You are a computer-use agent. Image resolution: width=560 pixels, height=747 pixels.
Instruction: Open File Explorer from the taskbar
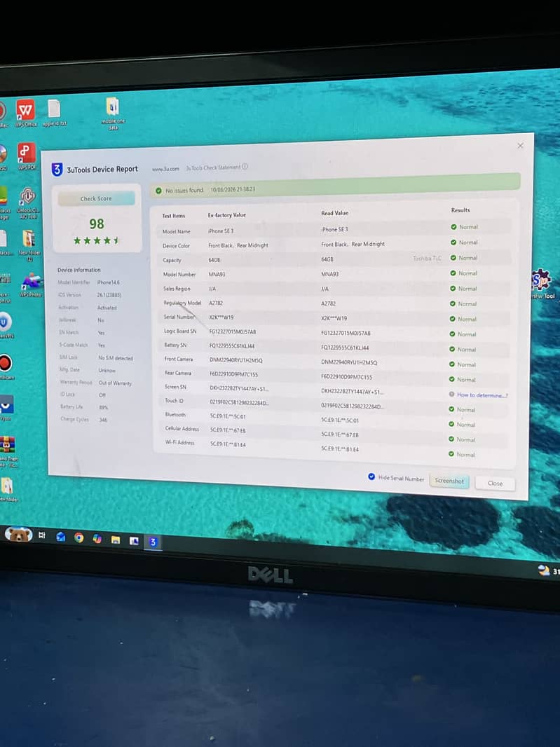point(116,540)
